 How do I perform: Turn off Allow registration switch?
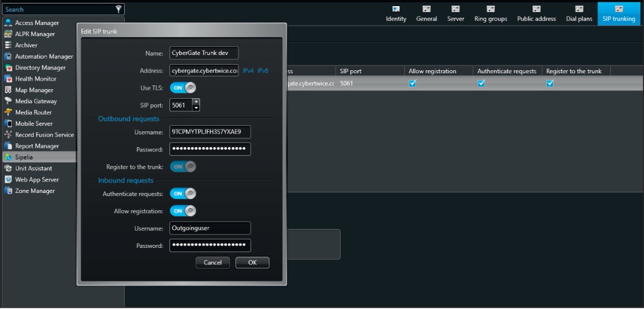pos(183,211)
